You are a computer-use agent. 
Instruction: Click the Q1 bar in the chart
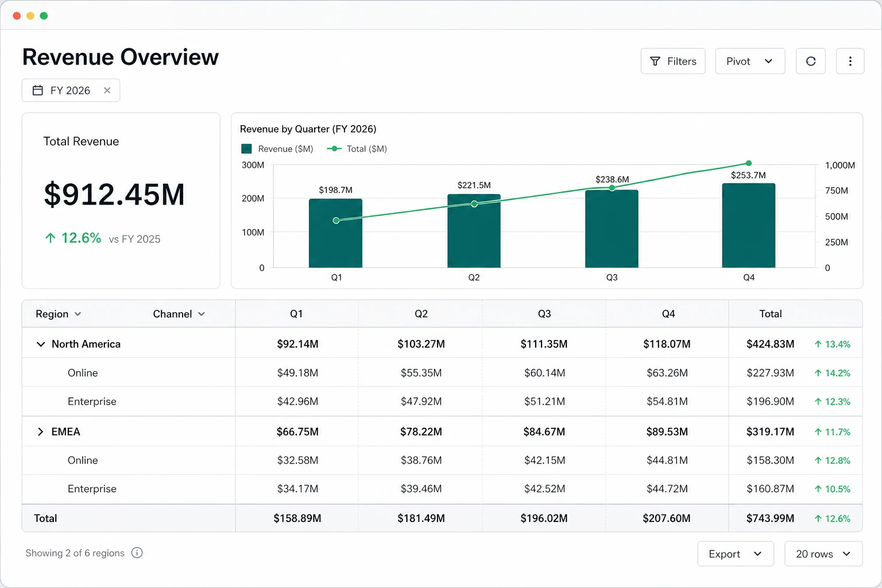click(336, 233)
